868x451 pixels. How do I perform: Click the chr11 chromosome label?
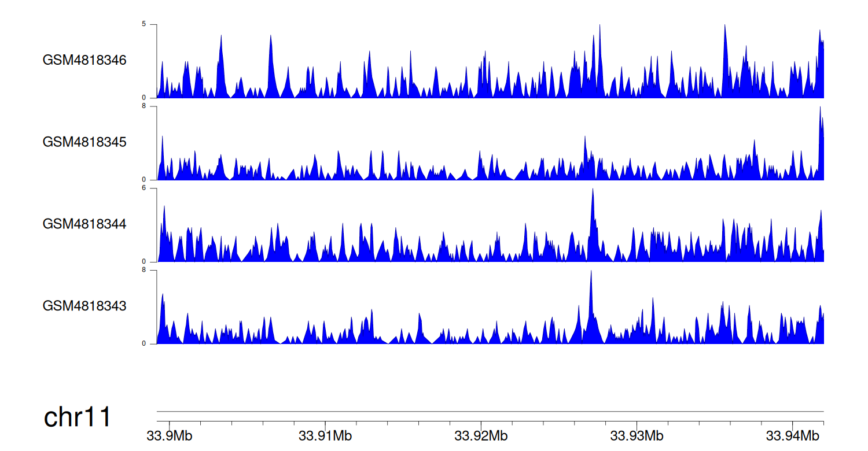78,417
